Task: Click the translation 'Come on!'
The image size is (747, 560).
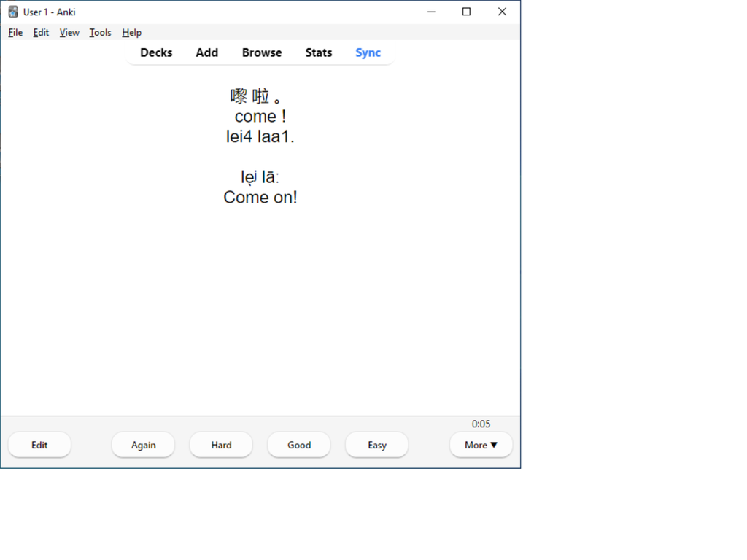Action: click(260, 197)
